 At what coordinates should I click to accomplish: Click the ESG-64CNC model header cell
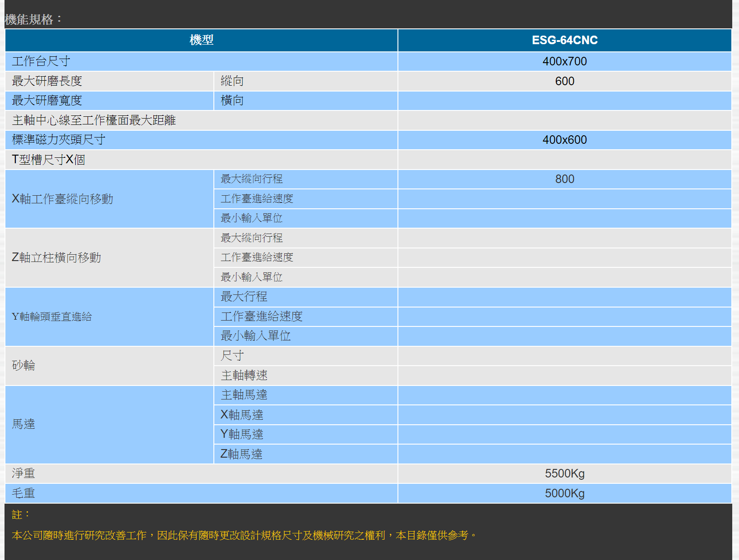point(564,40)
